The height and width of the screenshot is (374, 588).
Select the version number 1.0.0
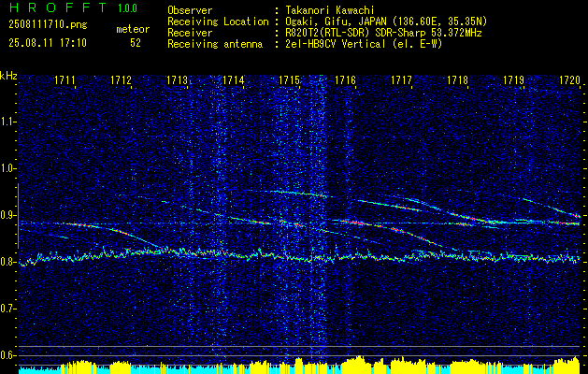[127, 8]
